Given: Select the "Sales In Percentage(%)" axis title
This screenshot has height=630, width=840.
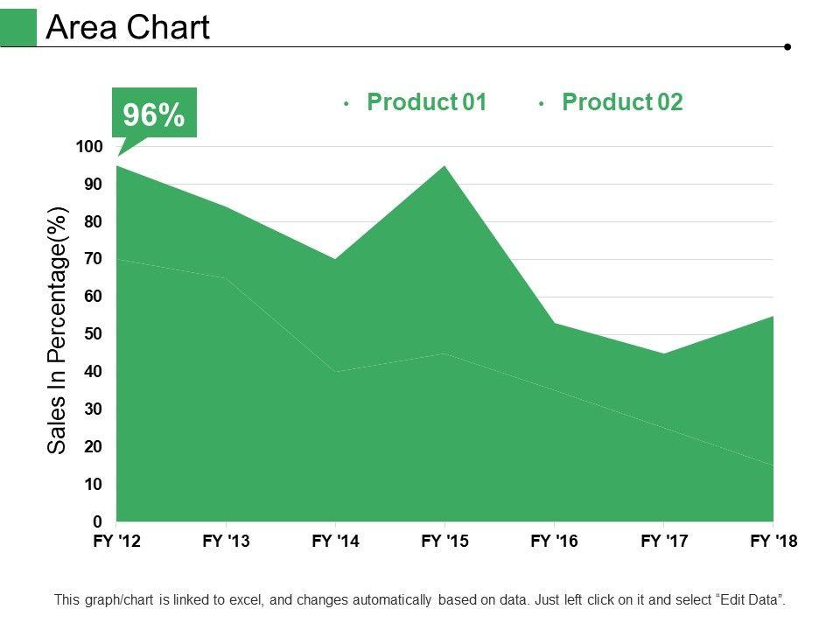Looking at the screenshot, I should click(x=57, y=329).
